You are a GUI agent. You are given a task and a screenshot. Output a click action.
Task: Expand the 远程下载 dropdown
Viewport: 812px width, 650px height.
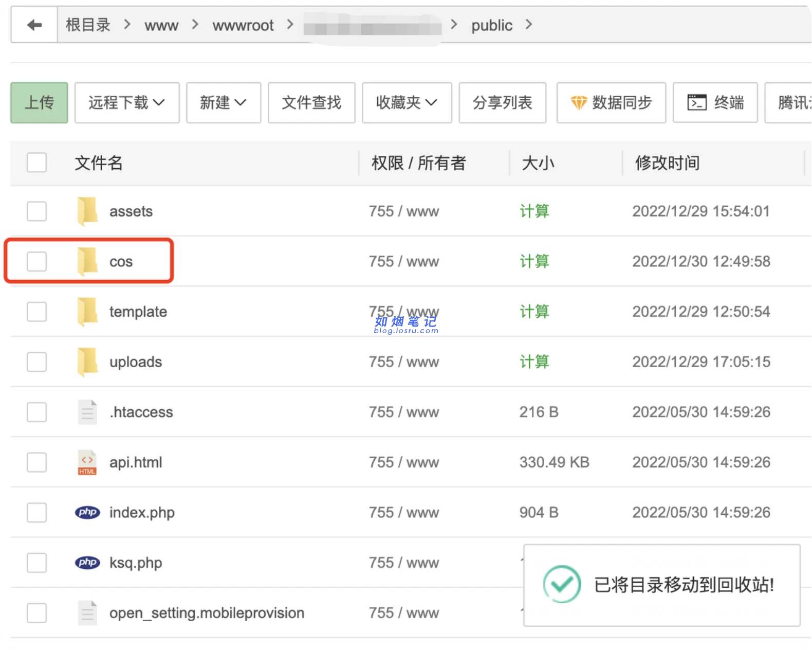pos(127,103)
